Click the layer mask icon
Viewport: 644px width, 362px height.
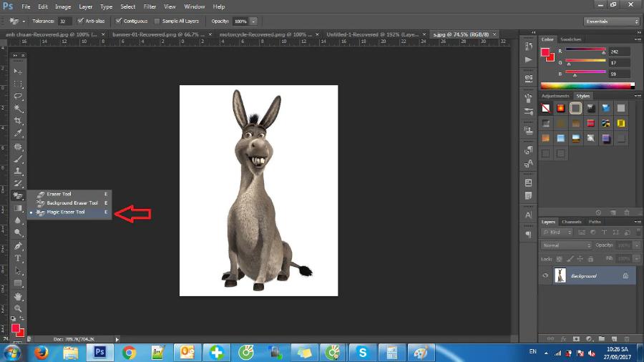click(576, 338)
